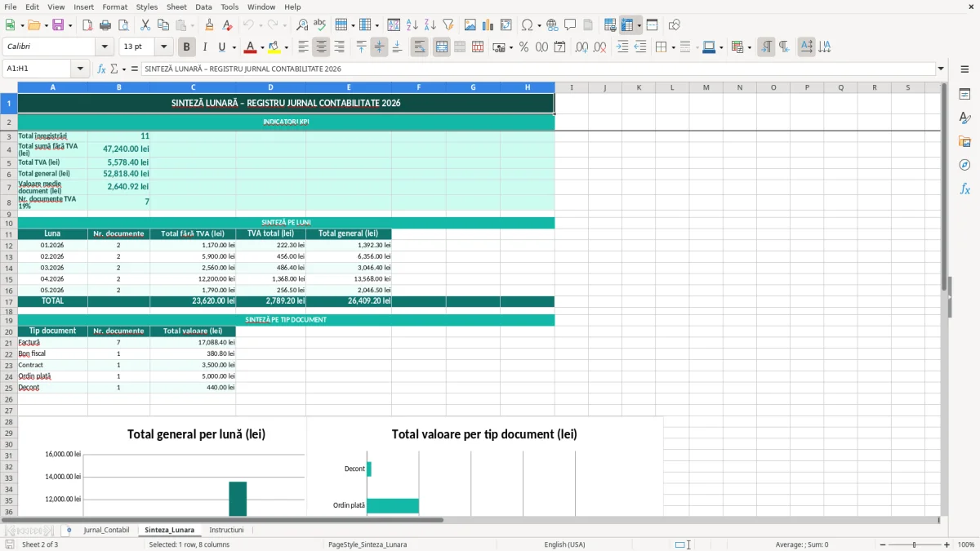Open the sidebar Properties panel
This screenshot has height=551, width=980.
click(x=964, y=95)
